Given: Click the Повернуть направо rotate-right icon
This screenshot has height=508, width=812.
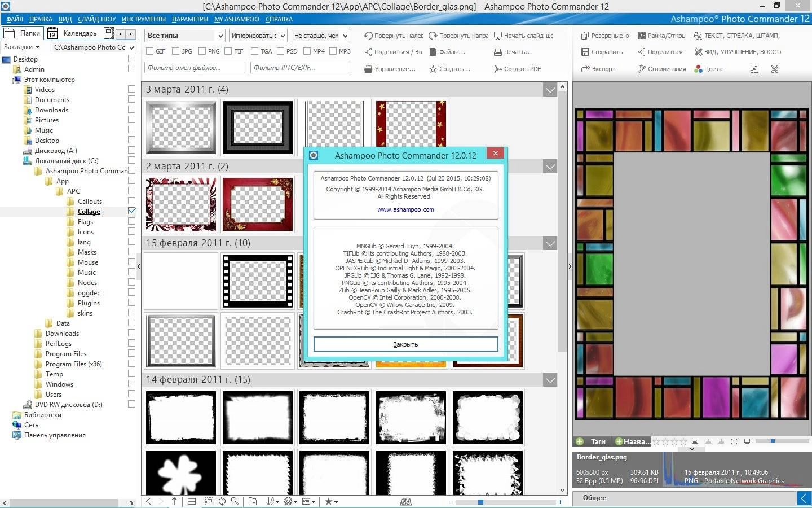Looking at the screenshot, I should [x=433, y=36].
